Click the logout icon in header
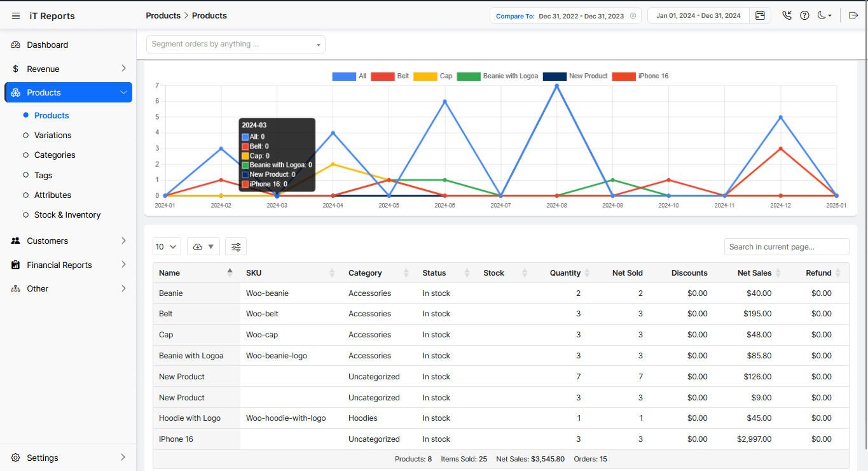This screenshot has height=471, width=868. [853, 16]
